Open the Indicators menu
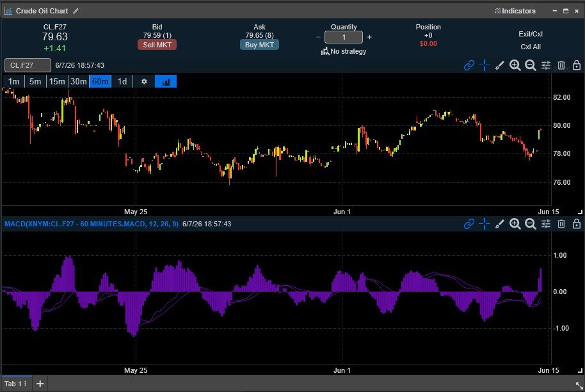585x392 pixels. 515,11
